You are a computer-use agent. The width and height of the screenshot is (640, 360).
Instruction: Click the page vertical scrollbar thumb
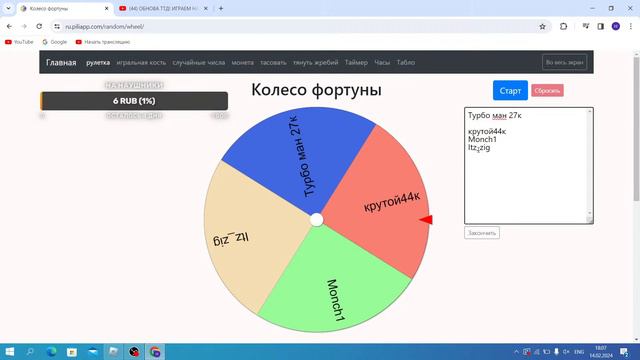click(x=636, y=129)
